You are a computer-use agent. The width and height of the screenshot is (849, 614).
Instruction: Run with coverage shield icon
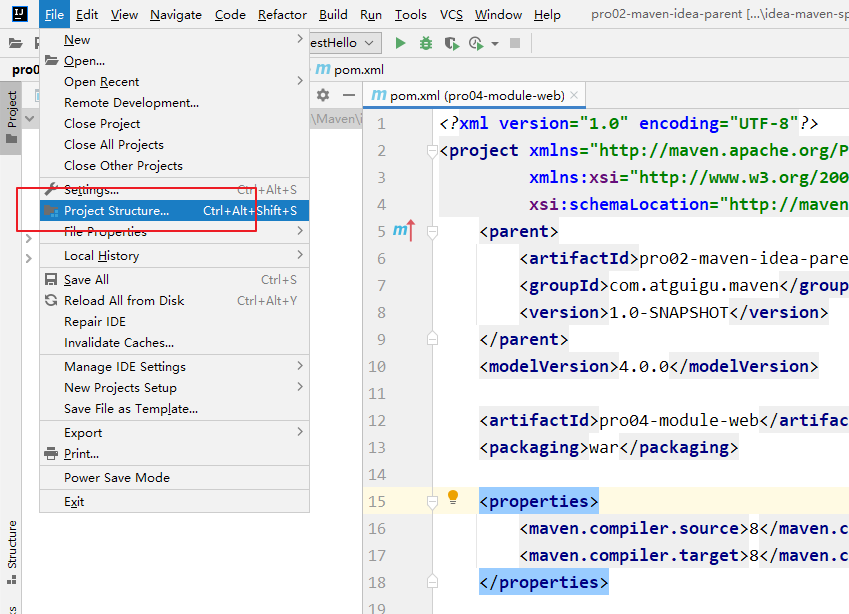[451, 43]
